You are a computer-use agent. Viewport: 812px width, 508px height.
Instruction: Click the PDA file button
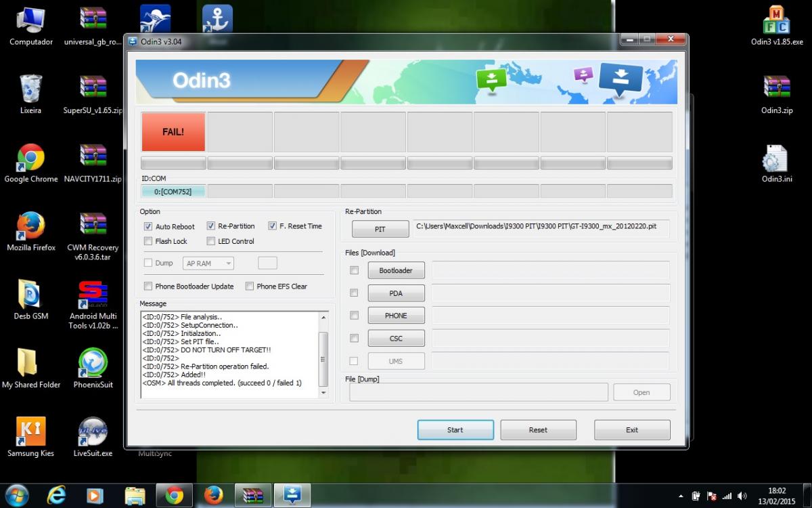tap(396, 293)
